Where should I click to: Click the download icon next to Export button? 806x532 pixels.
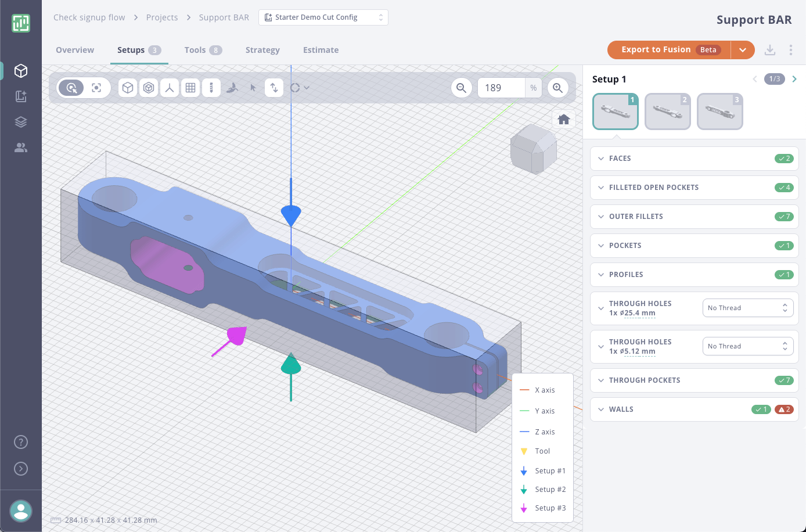(x=770, y=50)
